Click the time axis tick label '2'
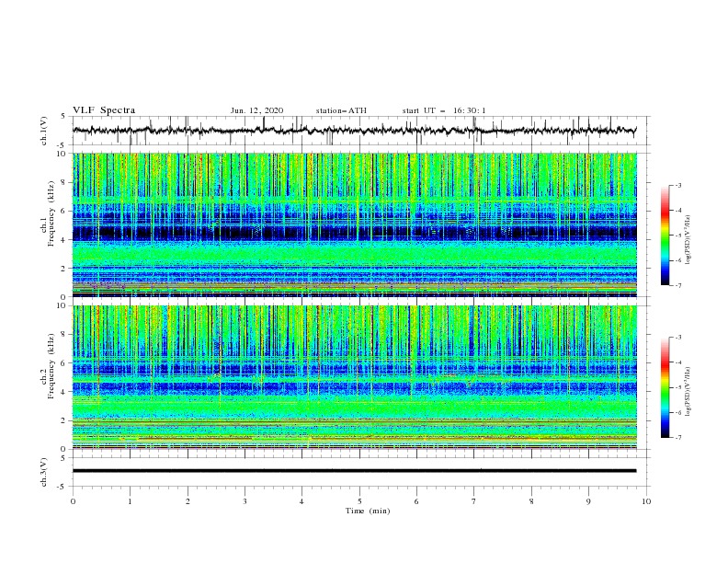Screen dimensions: 728x563 coord(188,501)
